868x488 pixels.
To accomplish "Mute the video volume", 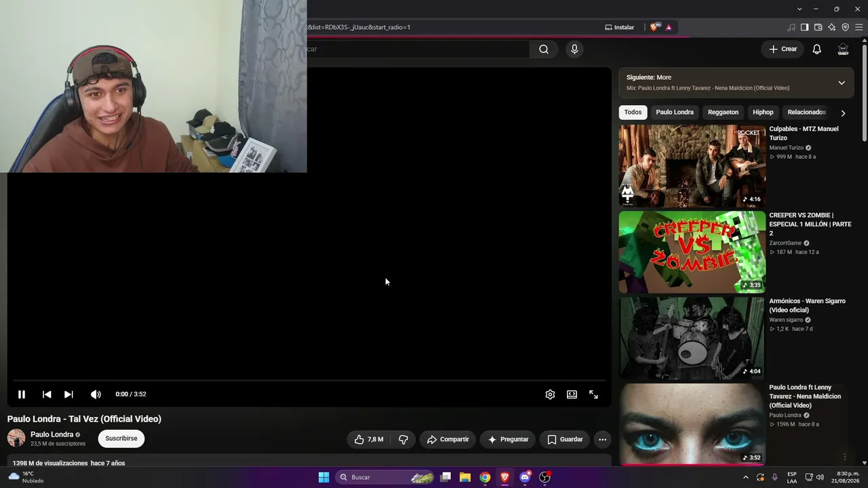I will (x=96, y=394).
